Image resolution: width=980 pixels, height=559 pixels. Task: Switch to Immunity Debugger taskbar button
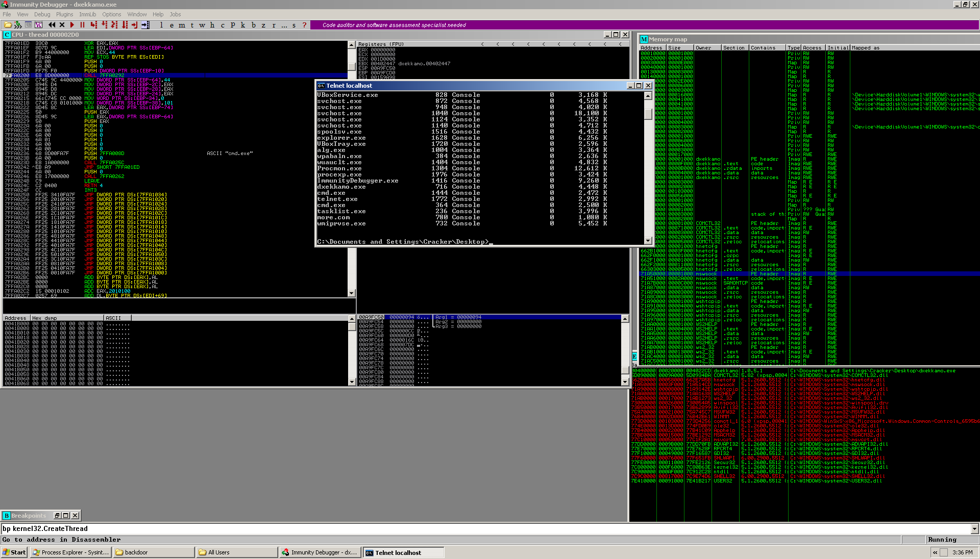[x=320, y=552]
